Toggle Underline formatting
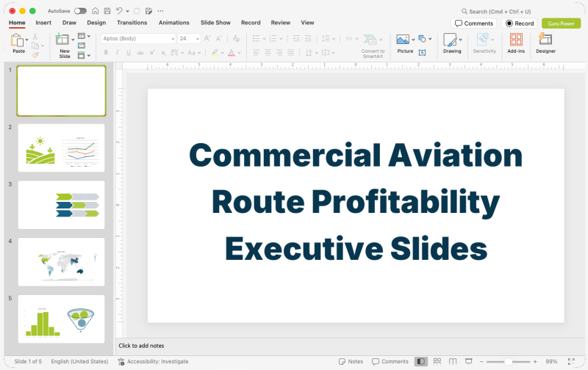Image resolution: width=588 pixels, height=370 pixels. pos(129,52)
